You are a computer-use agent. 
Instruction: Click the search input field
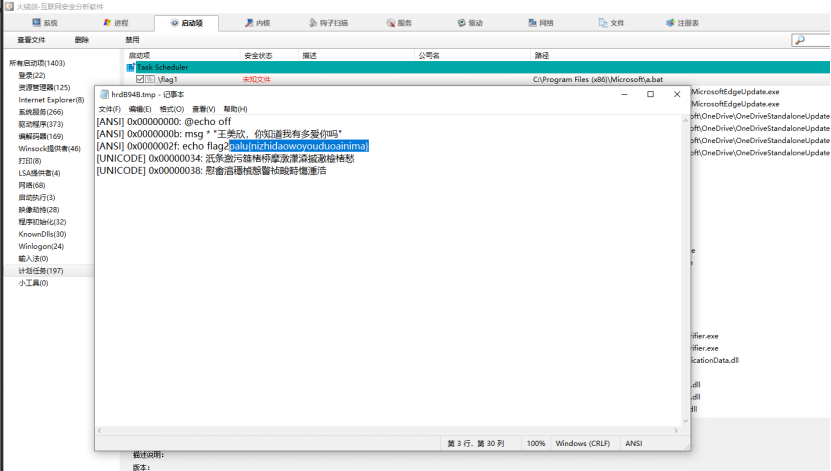click(817, 40)
